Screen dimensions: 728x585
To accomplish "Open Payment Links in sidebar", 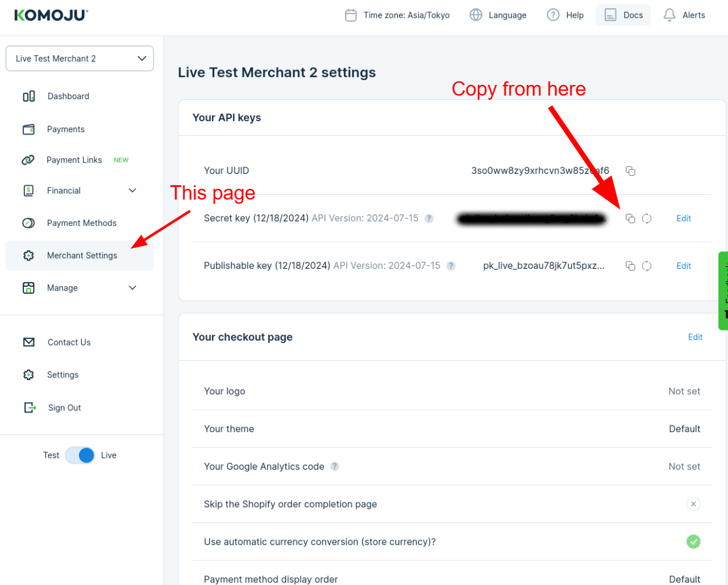I will click(74, 160).
